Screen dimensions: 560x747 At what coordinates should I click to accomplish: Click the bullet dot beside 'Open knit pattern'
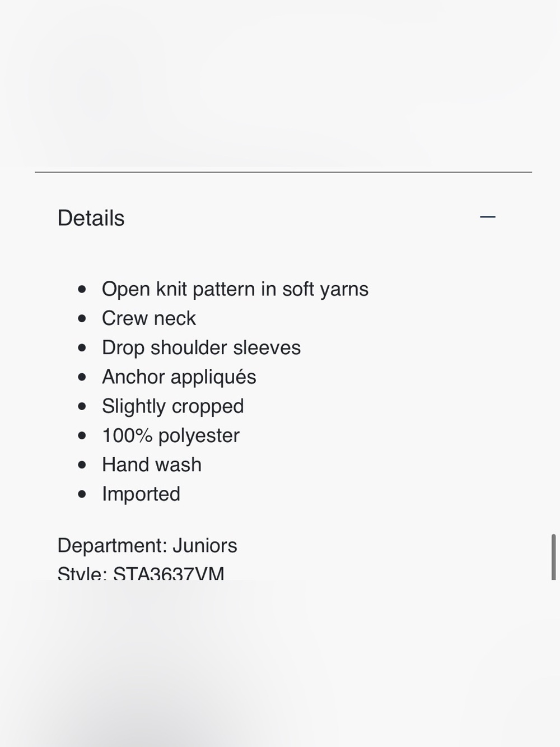point(82,289)
